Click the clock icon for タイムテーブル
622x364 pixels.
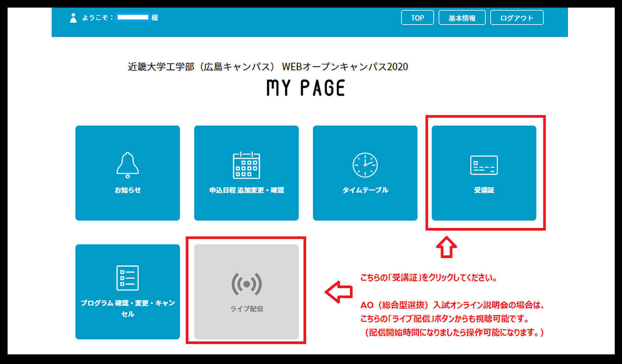pyautogui.click(x=365, y=165)
